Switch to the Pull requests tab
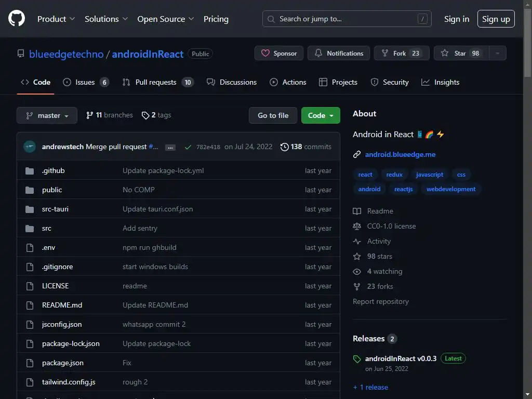 [x=158, y=82]
